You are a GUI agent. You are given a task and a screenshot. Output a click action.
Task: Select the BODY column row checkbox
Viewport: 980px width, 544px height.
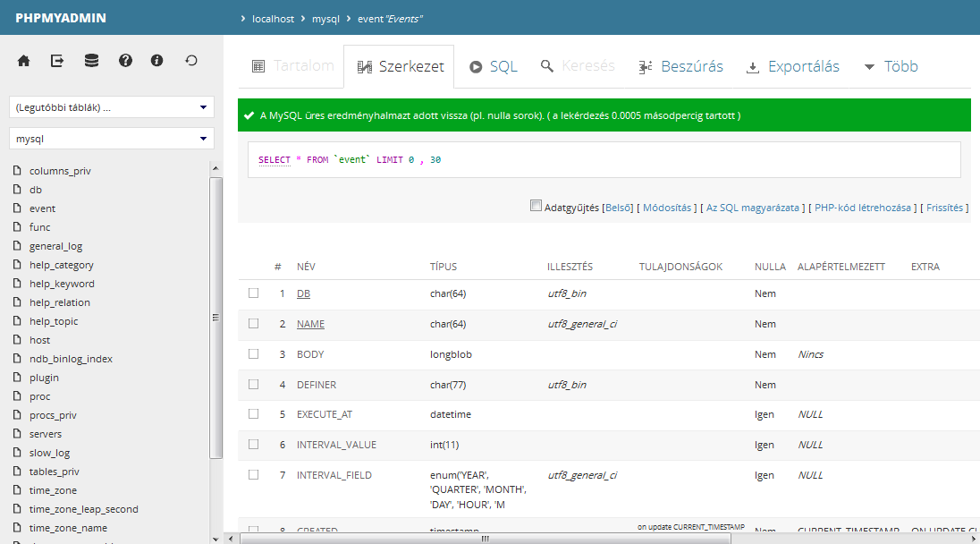click(x=253, y=353)
